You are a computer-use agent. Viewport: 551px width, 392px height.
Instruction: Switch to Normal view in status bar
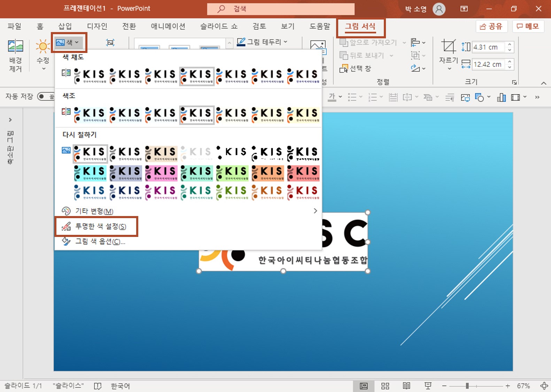tap(364, 386)
